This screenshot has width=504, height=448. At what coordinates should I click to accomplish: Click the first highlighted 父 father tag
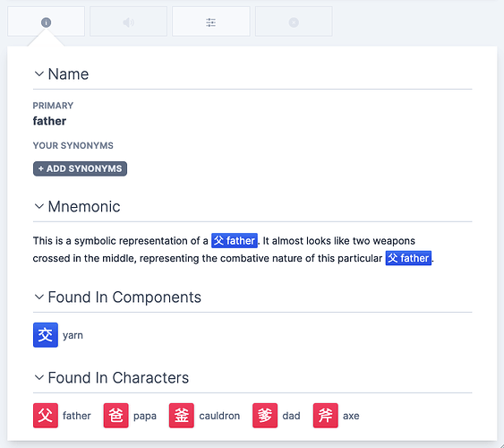pos(235,240)
